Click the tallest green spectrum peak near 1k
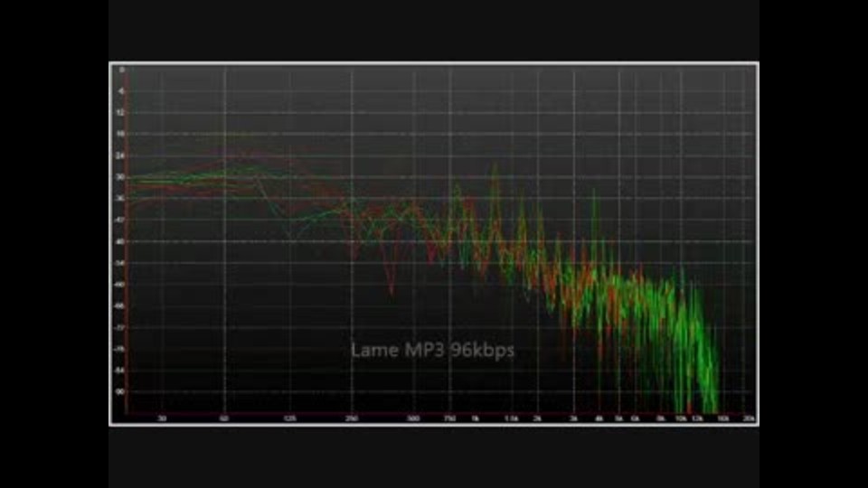The width and height of the screenshot is (868, 488). 495,165
